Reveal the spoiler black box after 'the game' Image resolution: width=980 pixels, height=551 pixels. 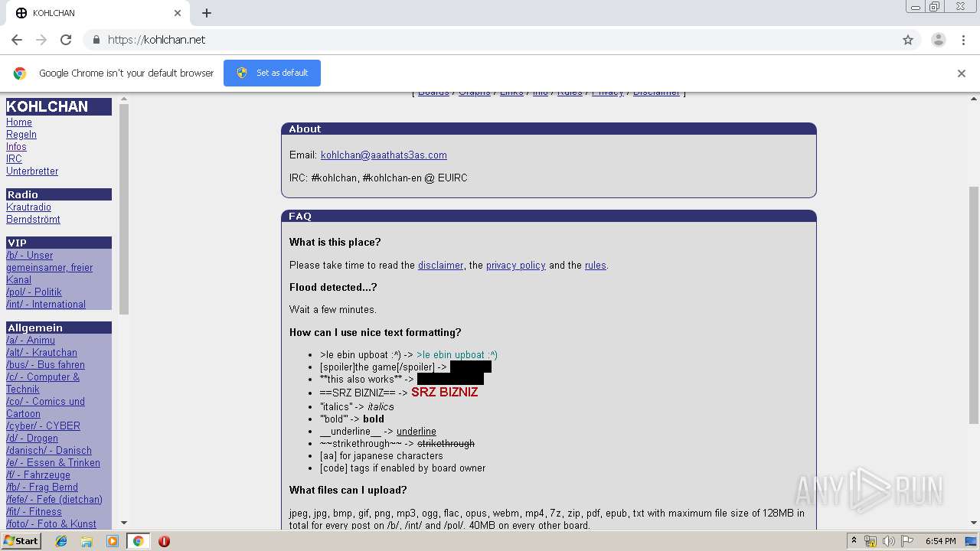click(x=471, y=367)
